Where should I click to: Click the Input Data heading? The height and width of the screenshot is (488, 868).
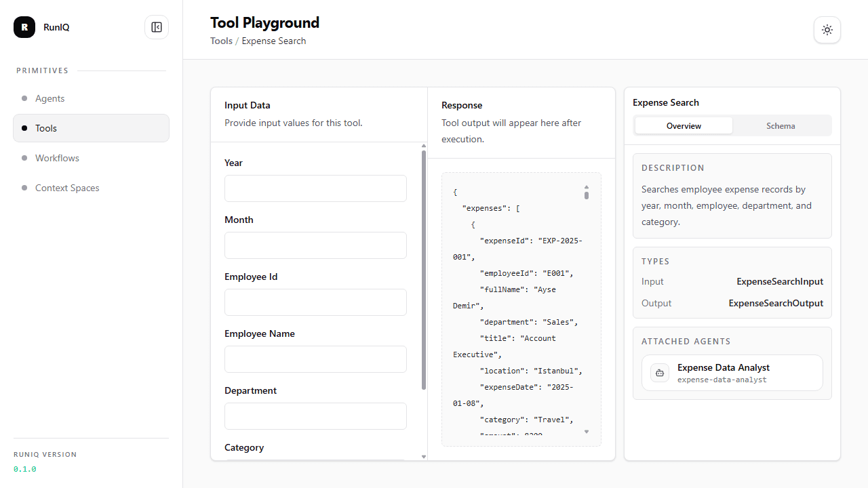(x=248, y=105)
